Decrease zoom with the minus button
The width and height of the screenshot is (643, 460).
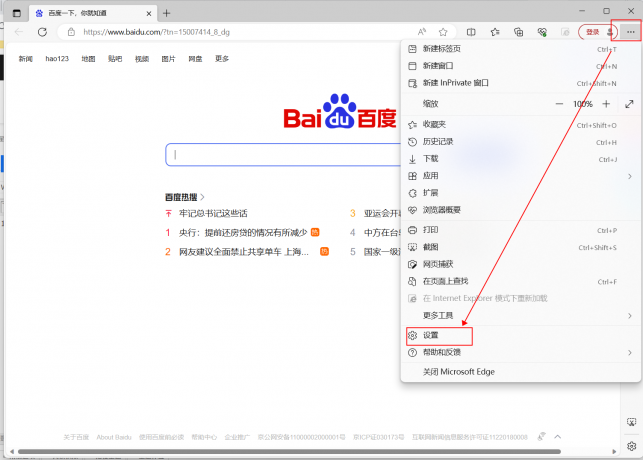click(559, 104)
